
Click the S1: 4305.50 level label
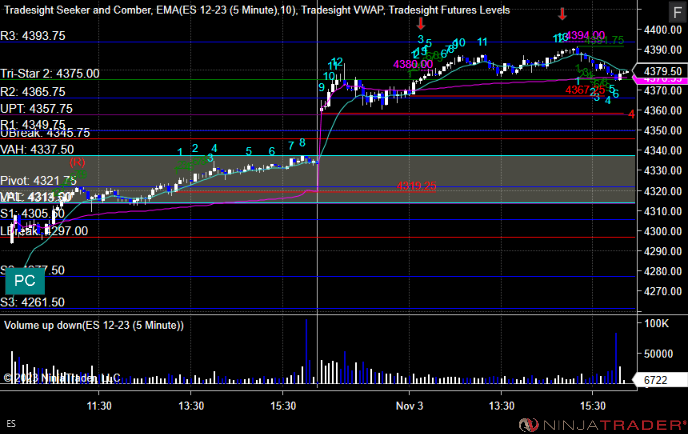point(32,214)
